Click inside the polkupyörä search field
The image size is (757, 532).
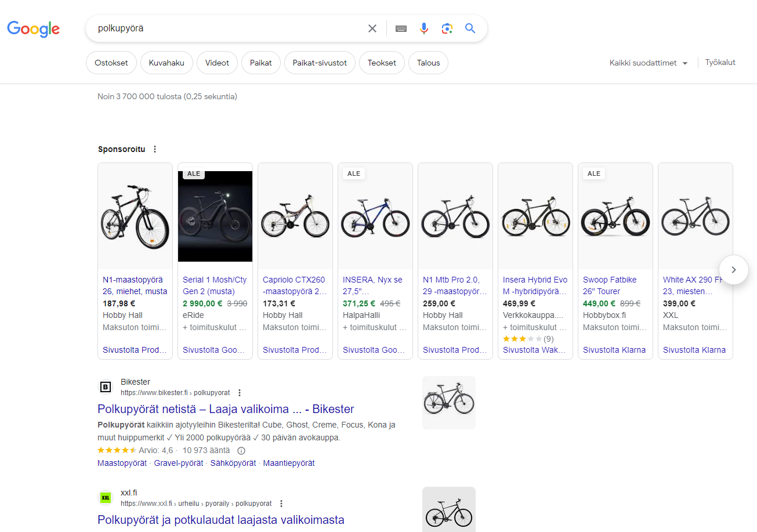coord(232,28)
